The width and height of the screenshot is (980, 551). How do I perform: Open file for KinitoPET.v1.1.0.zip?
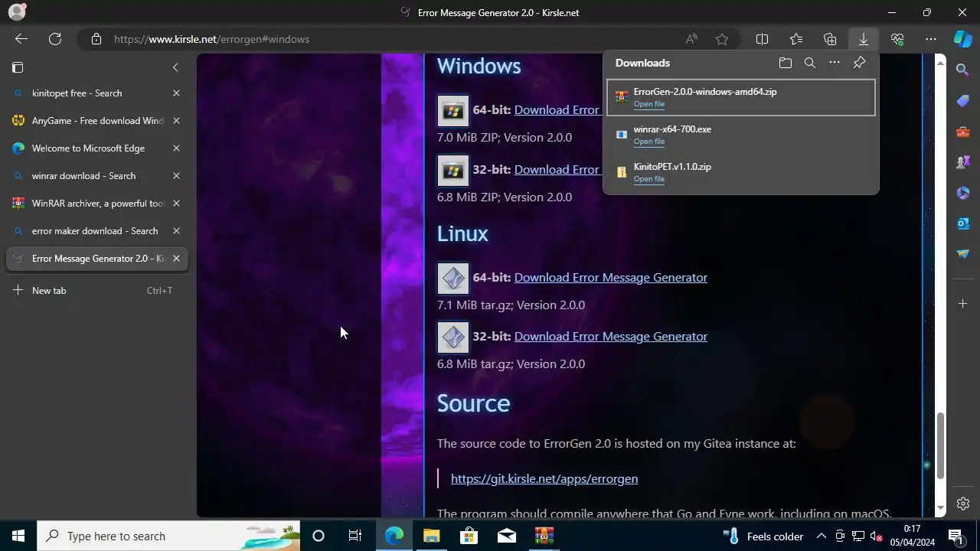(x=648, y=179)
